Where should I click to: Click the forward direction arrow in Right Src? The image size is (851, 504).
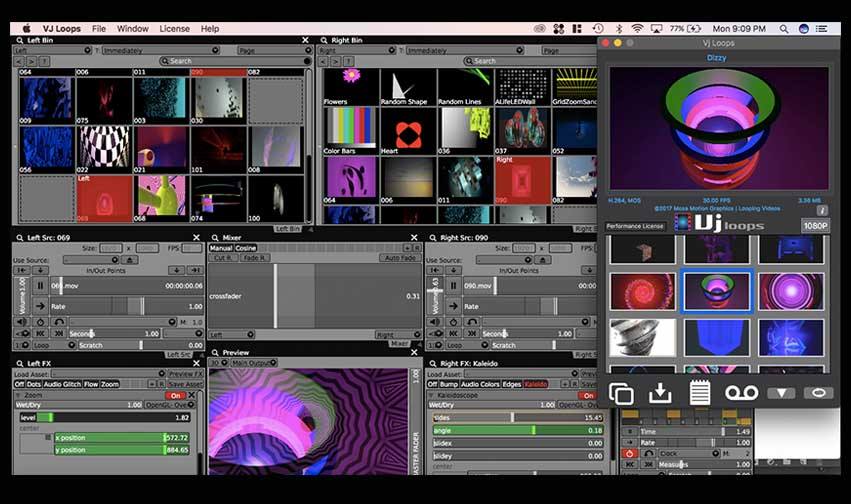453,306
